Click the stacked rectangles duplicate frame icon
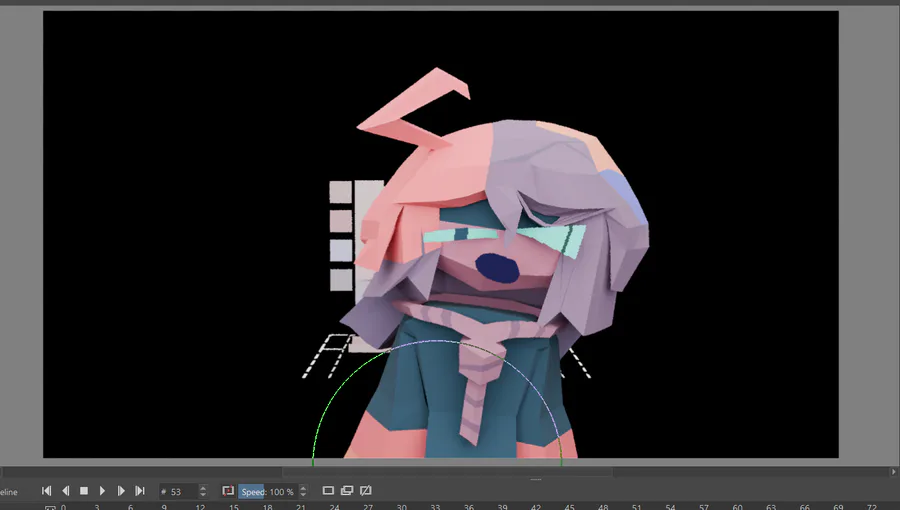The width and height of the screenshot is (900, 510). coord(347,490)
